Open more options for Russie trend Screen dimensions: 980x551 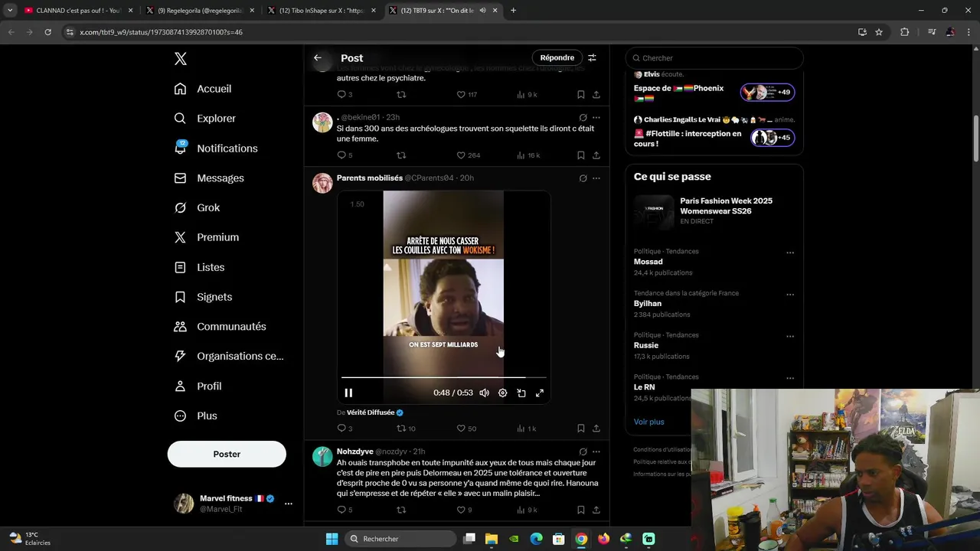790,337
